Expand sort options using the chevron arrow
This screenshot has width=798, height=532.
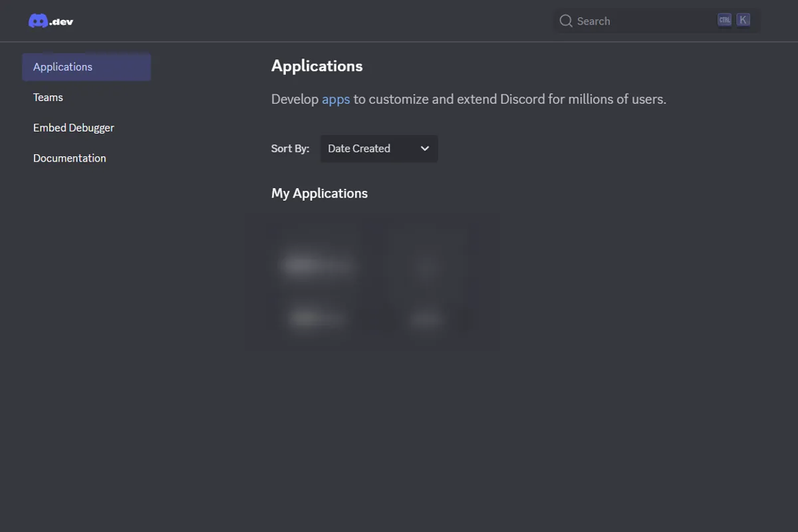pos(425,148)
